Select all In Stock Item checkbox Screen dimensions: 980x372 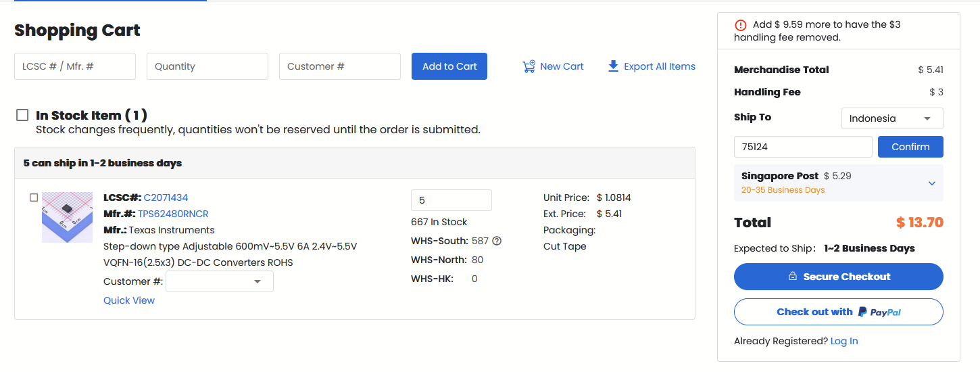22,115
